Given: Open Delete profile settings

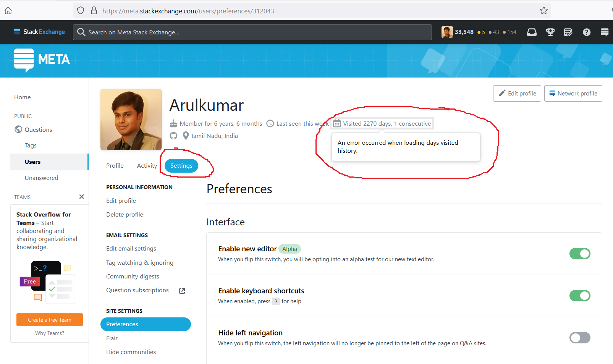Looking at the screenshot, I should (x=125, y=214).
